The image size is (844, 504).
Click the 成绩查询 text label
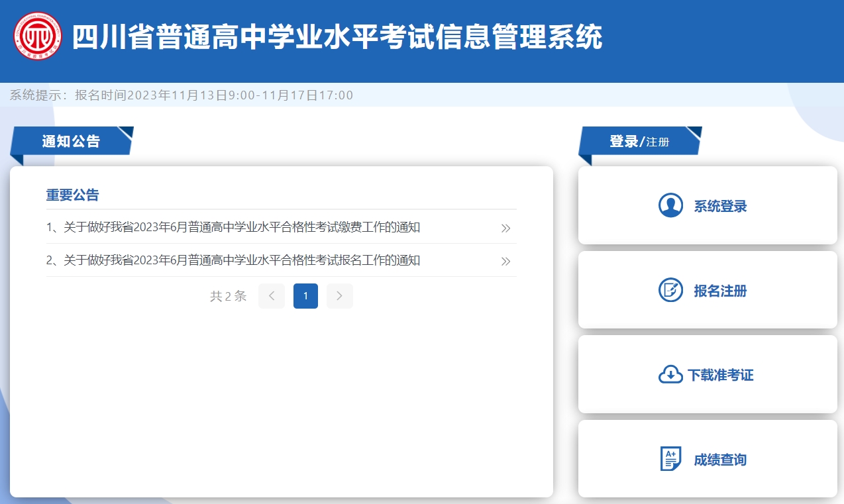pos(720,460)
